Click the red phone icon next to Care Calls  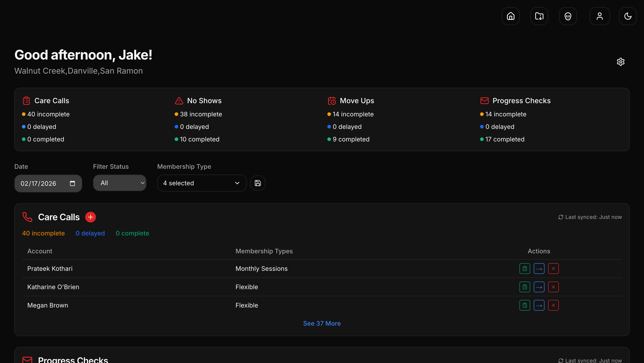pos(27,217)
